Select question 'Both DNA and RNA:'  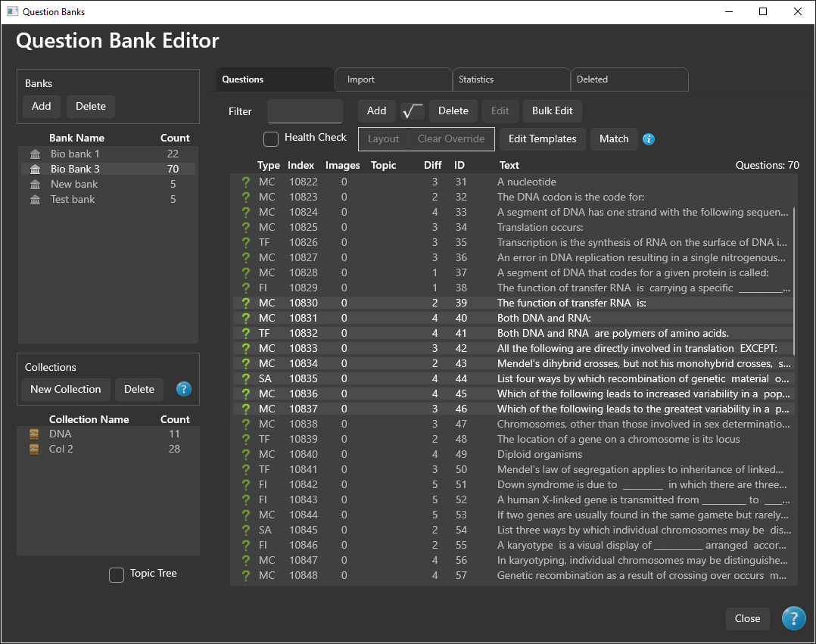513,318
